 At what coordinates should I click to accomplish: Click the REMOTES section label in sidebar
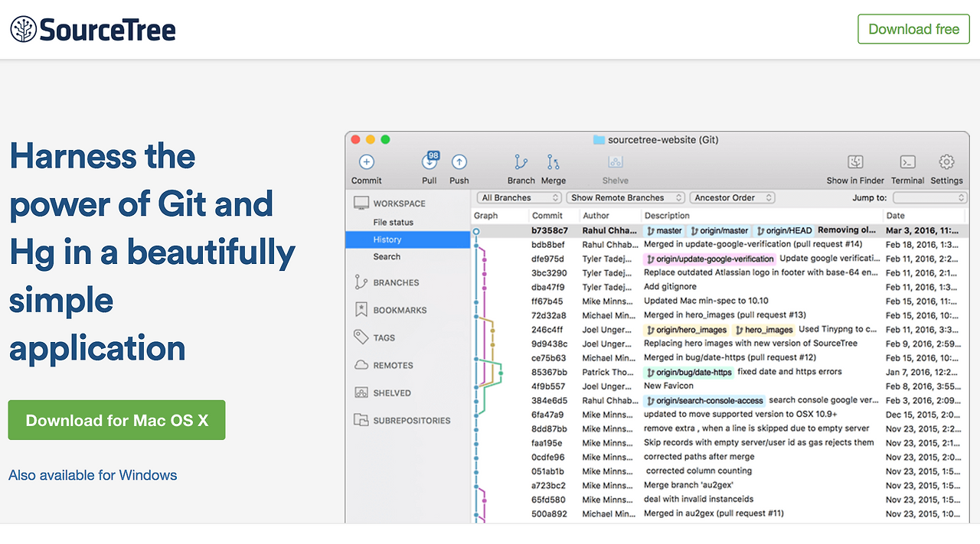393,366
